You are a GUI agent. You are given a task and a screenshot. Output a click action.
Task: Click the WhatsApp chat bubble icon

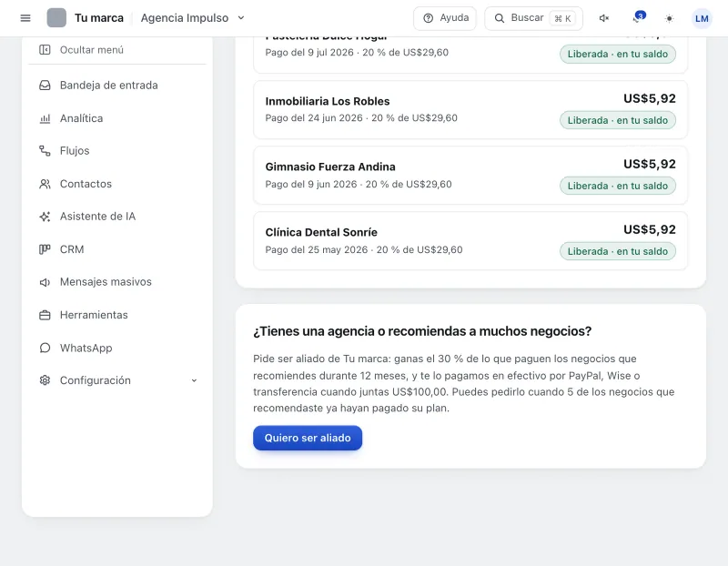click(45, 348)
